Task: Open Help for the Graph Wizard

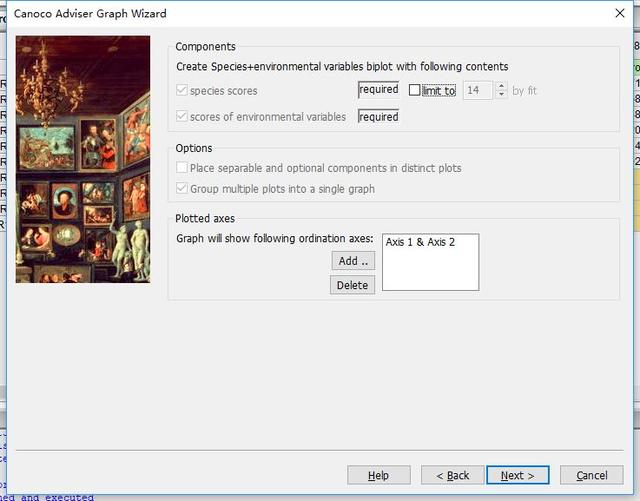Action: pyautogui.click(x=378, y=475)
